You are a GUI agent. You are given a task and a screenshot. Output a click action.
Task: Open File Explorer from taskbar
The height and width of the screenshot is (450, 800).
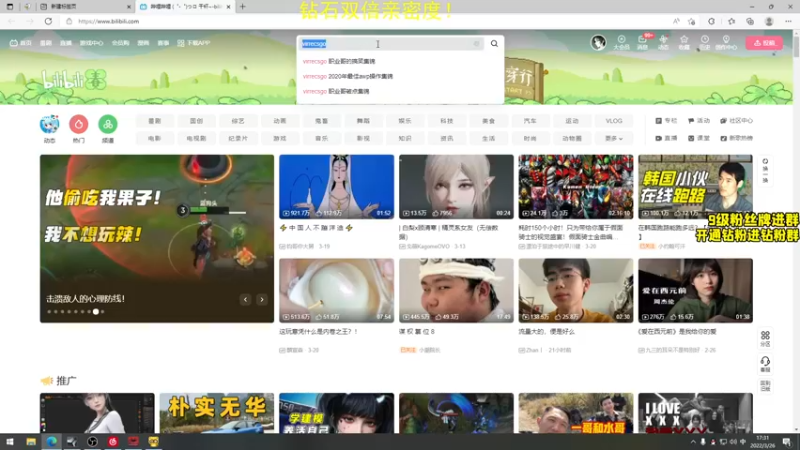point(31,442)
